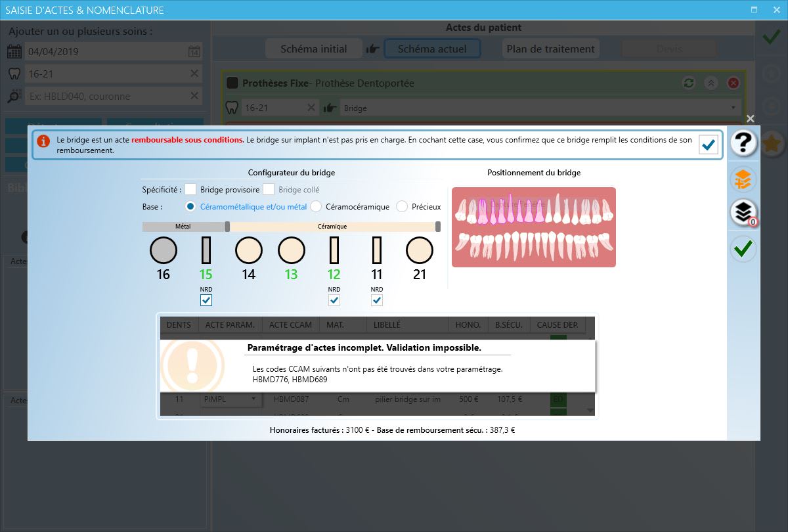
Task: Select the Céramocéramique base option
Action: [x=316, y=206]
